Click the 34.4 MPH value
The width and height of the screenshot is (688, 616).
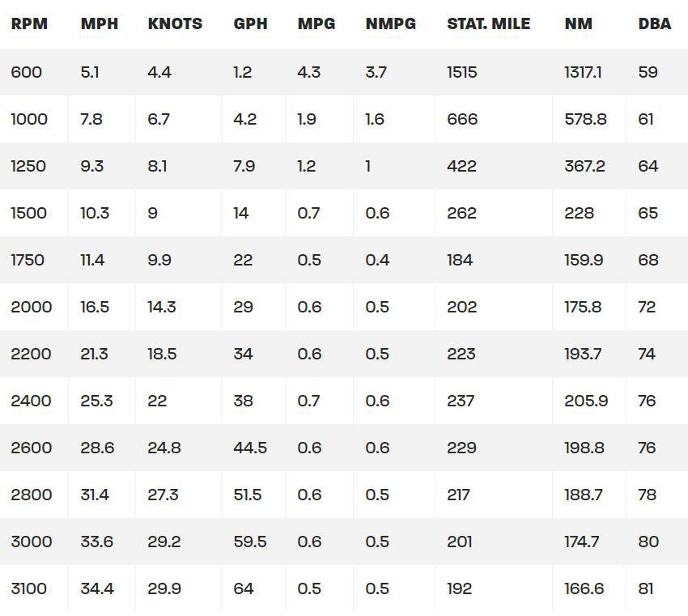(97, 588)
